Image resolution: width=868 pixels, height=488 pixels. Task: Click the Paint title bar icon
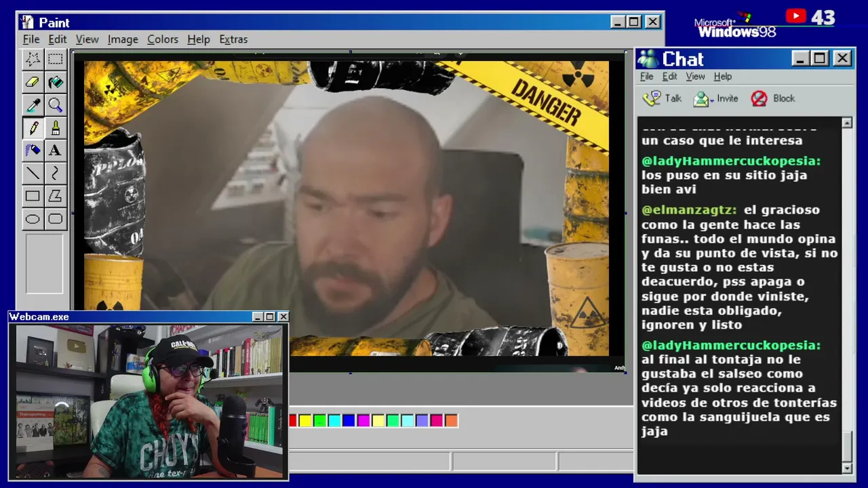[x=27, y=22]
